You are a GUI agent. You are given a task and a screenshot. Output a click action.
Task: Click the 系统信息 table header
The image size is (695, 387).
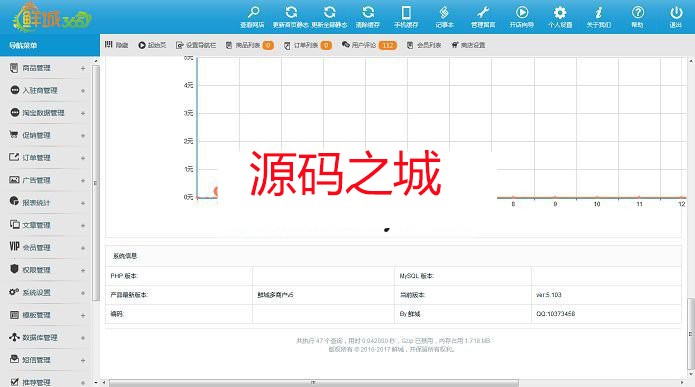click(393, 256)
